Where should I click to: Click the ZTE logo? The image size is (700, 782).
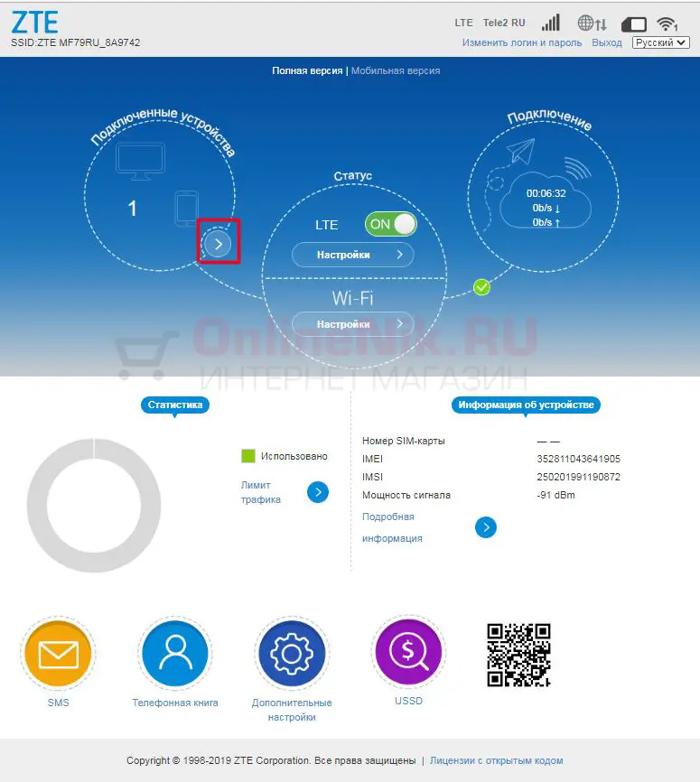point(34,22)
